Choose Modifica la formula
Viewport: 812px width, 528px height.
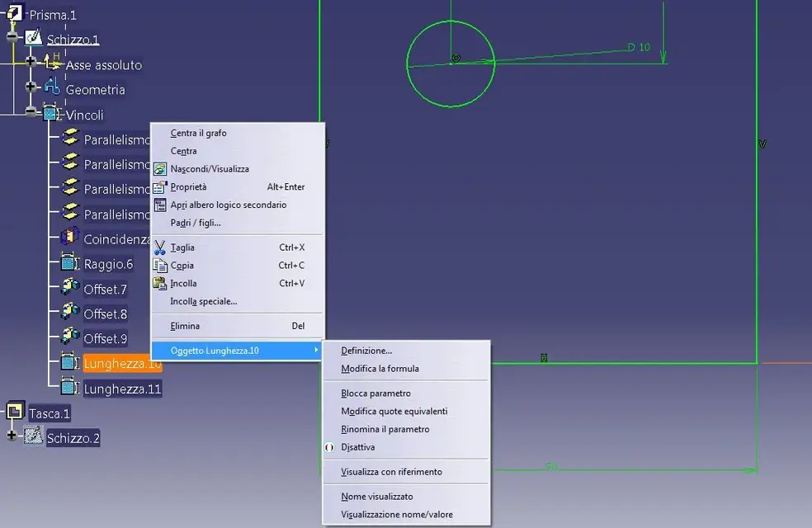click(380, 369)
